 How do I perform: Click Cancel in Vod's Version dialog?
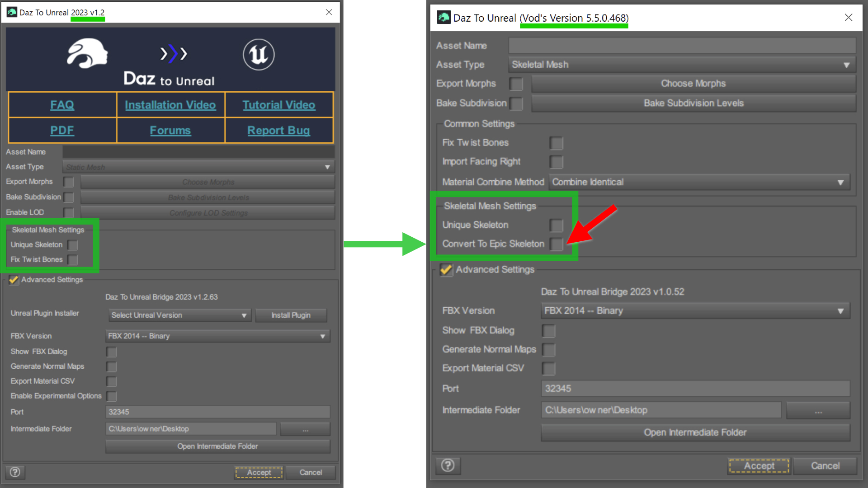pyautogui.click(x=825, y=466)
